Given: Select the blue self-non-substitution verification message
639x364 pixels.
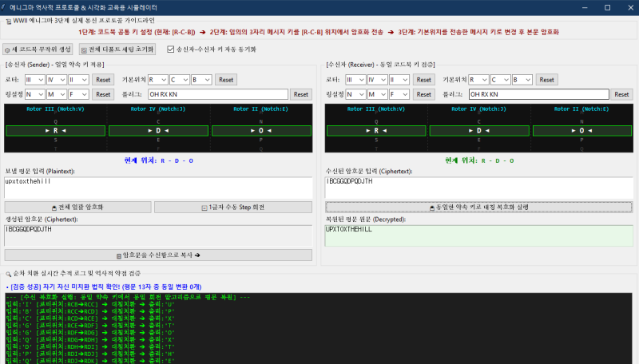Looking at the screenshot, I should pos(104,287).
